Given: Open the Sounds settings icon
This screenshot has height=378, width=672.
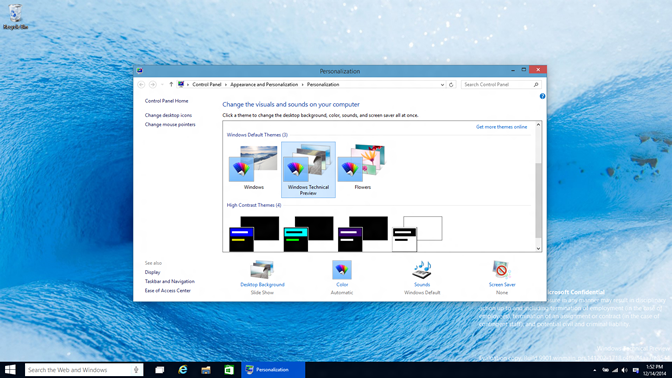Looking at the screenshot, I should tap(422, 270).
